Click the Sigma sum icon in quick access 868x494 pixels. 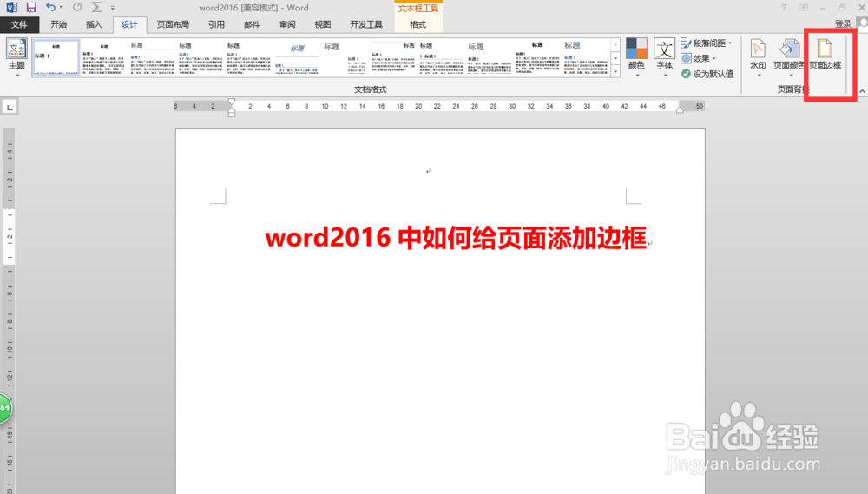(x=96, y=7)
